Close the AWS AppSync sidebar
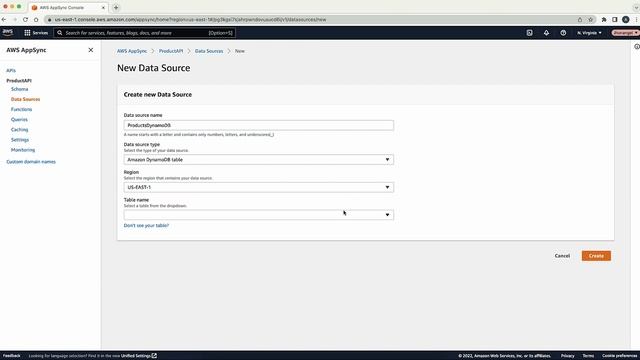Screen dimensions: 640x360 (x=91, y=50)
